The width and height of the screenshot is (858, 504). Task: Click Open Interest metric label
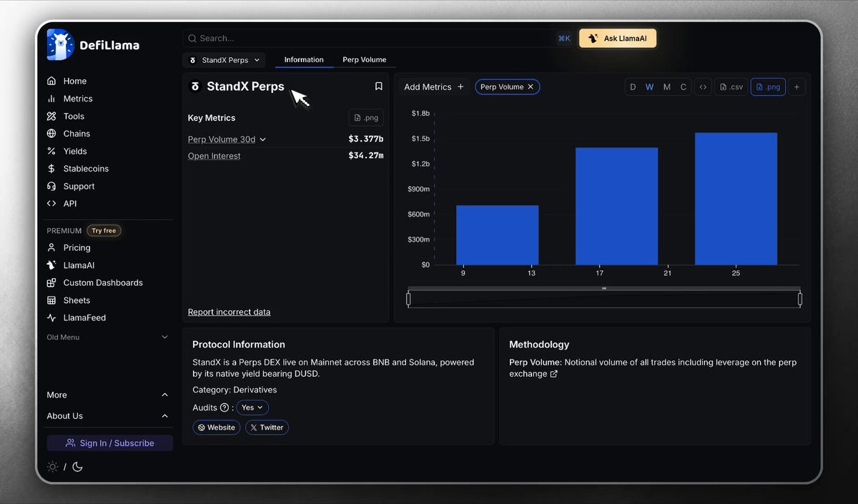214,156
